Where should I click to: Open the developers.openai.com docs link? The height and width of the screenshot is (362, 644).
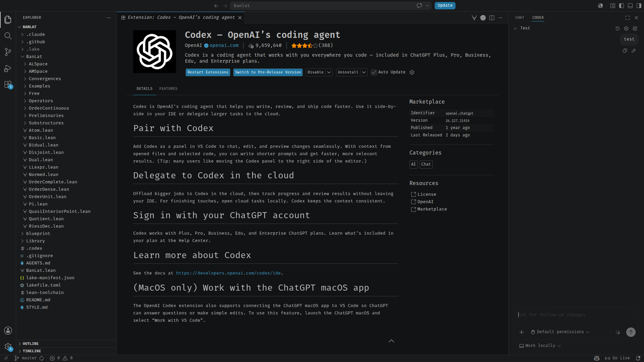228,274
